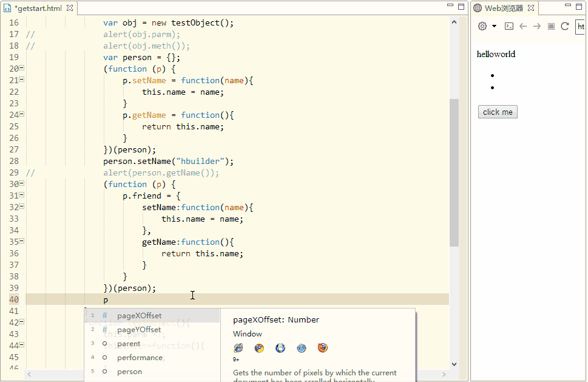Open the browser settings gear icon

coord(482,26)
